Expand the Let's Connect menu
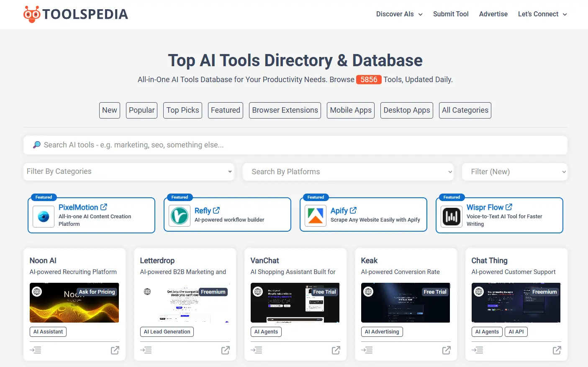 click(x=542, y=14)
